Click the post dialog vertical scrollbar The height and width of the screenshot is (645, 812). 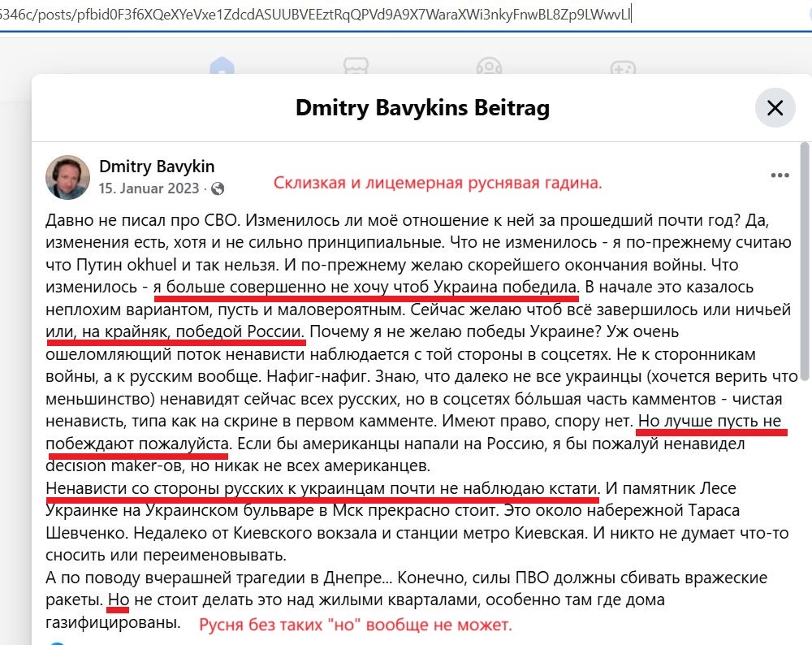805,262
